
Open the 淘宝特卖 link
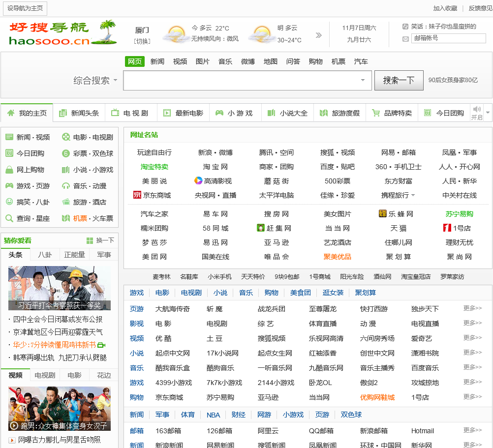click(154, 167)
